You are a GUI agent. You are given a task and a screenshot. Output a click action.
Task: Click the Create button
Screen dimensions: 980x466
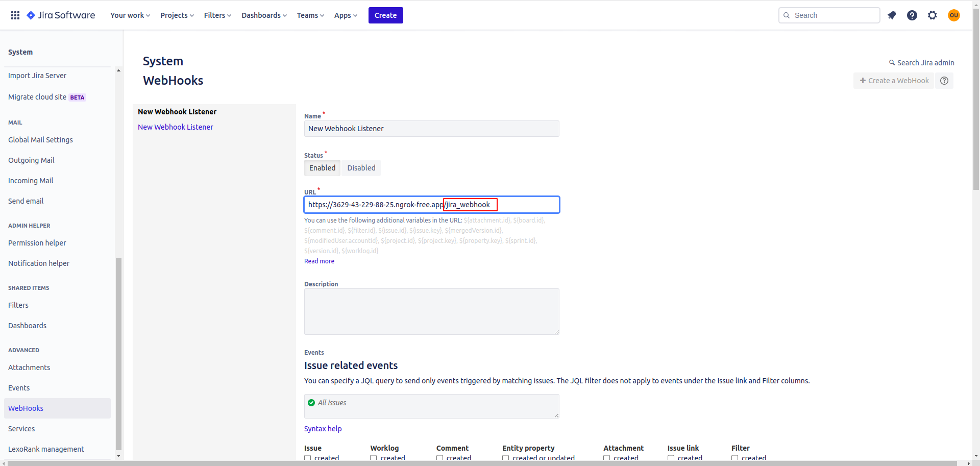(385, 15)
